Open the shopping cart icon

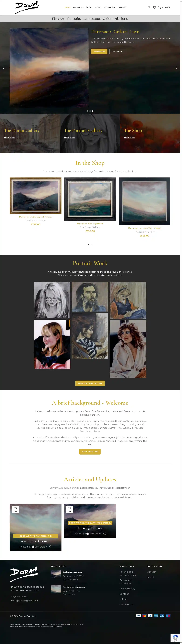[x=159, y=8]
